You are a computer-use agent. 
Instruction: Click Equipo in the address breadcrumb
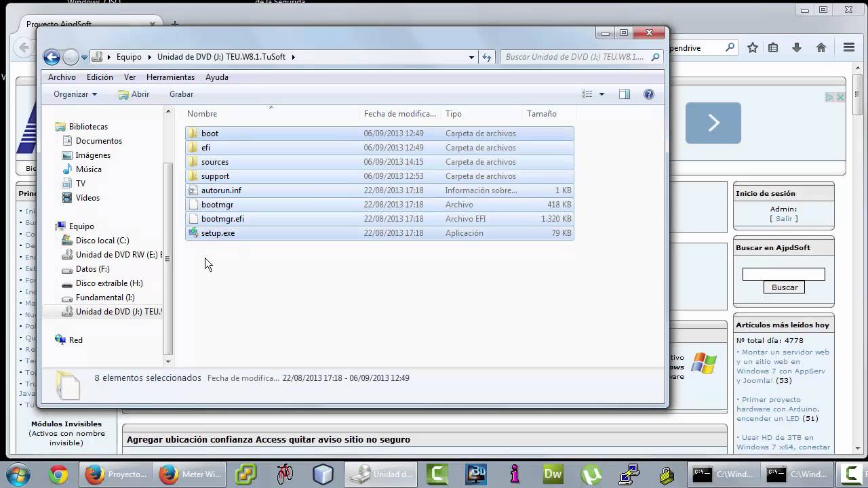click(129, 57)
